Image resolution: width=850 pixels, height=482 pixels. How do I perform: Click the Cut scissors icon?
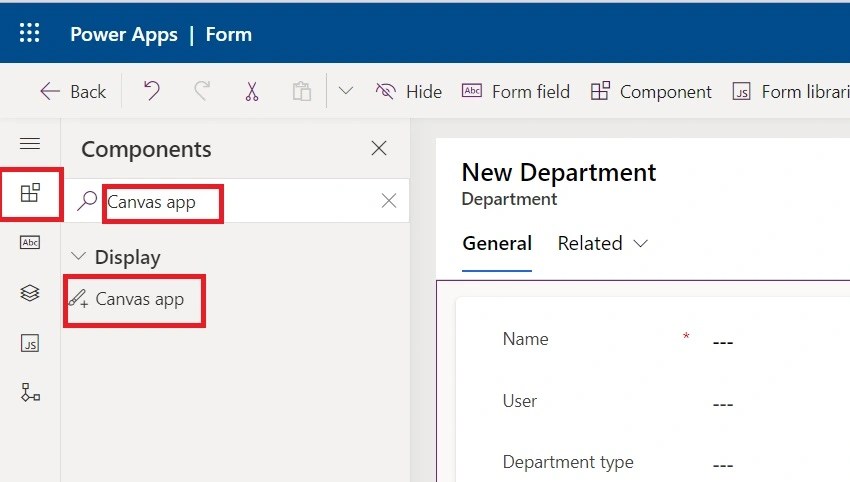coord(252,91)
